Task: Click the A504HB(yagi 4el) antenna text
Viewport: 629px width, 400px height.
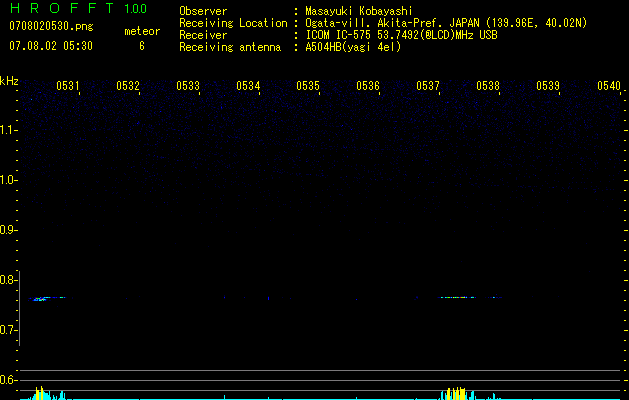Action: coord(353,47)
